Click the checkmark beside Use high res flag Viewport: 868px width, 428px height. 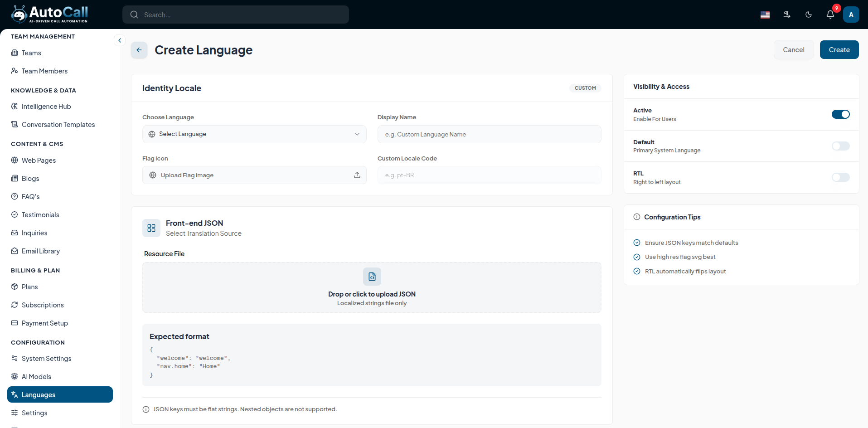click(637, 257)
